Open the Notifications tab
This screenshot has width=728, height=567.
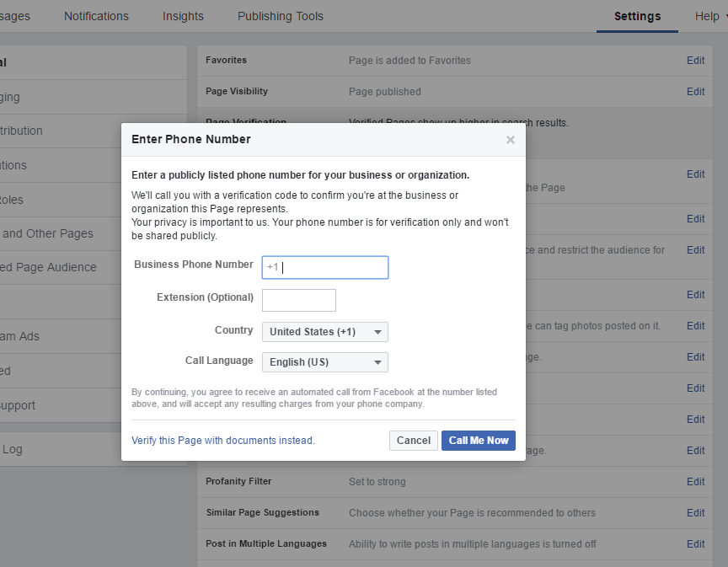96,16
